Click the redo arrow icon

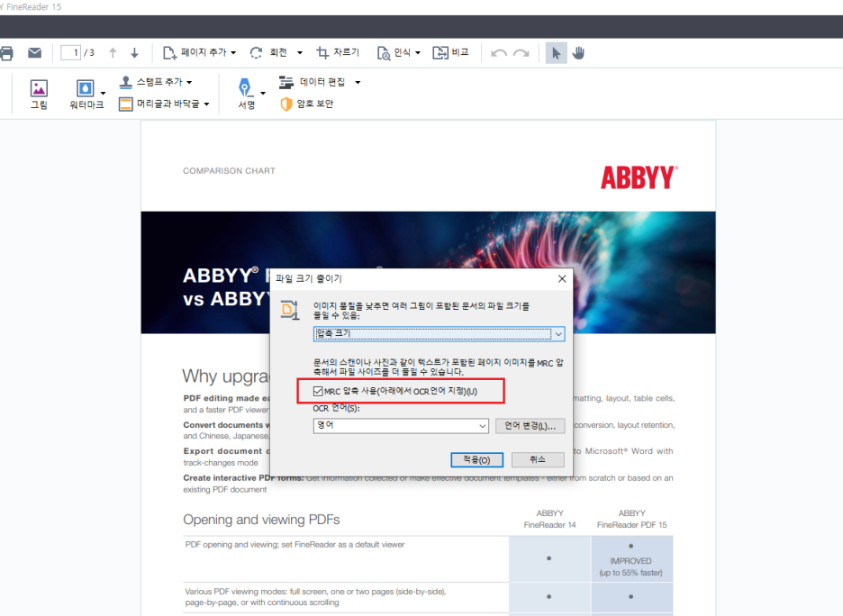tap(521, 53)
